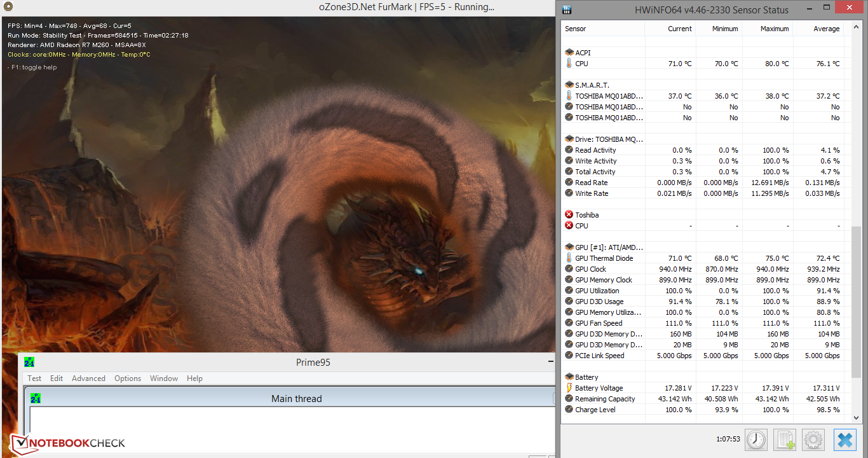Click the Minimum column header
868x458 pixels.
click(719, 29)
